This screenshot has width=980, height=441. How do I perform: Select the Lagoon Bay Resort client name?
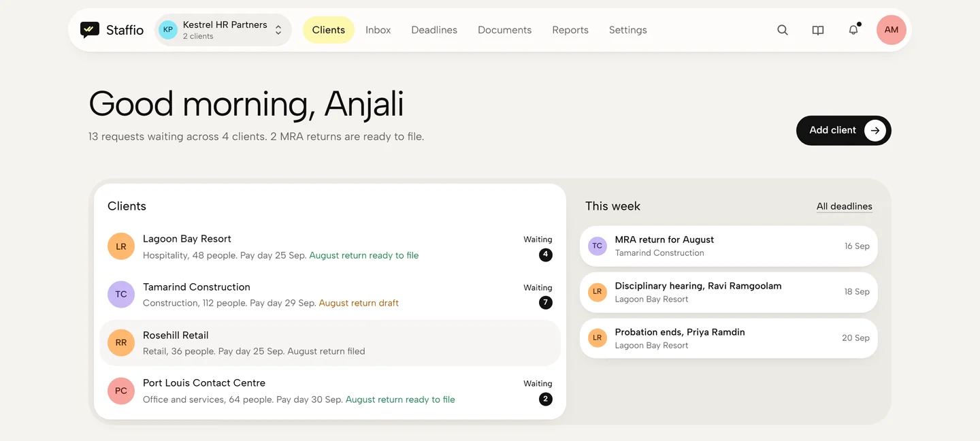click(x=187, y=239)
